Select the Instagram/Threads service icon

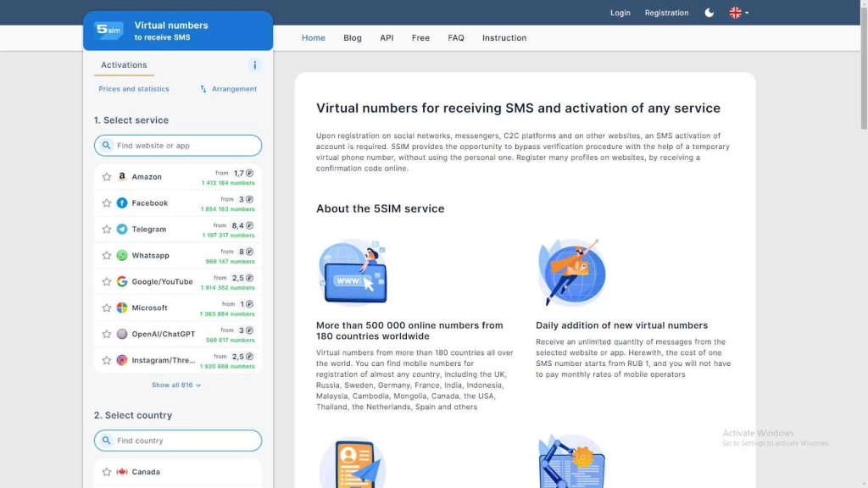pyautogui.click(x=122, y=360)
